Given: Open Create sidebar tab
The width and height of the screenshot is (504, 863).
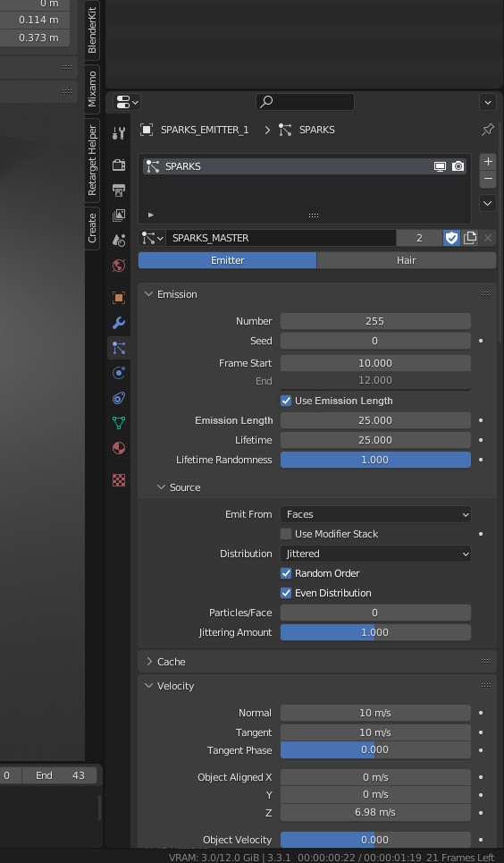Looking at the screenshot, I should 92,228.
